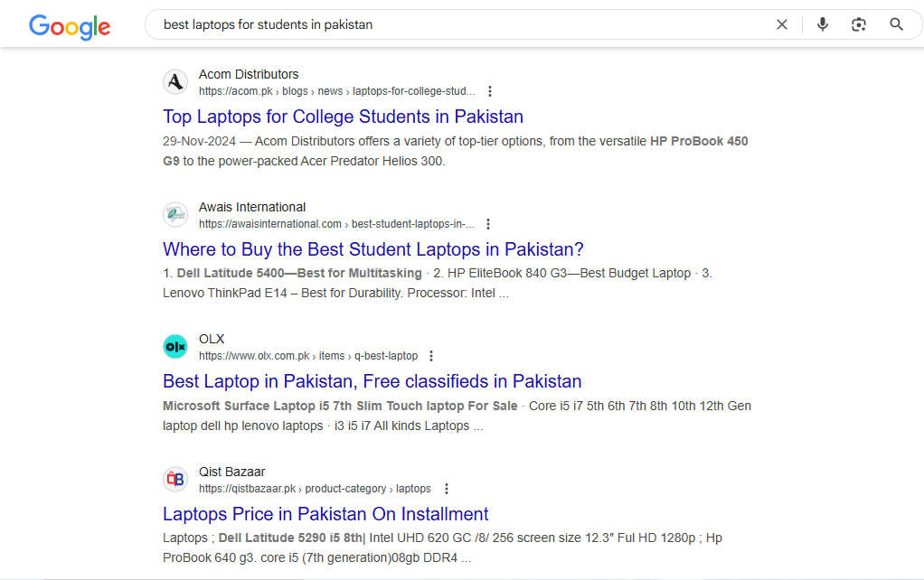Click snippet text Dell Latitude 5290 i5 8th

(292, 538)
